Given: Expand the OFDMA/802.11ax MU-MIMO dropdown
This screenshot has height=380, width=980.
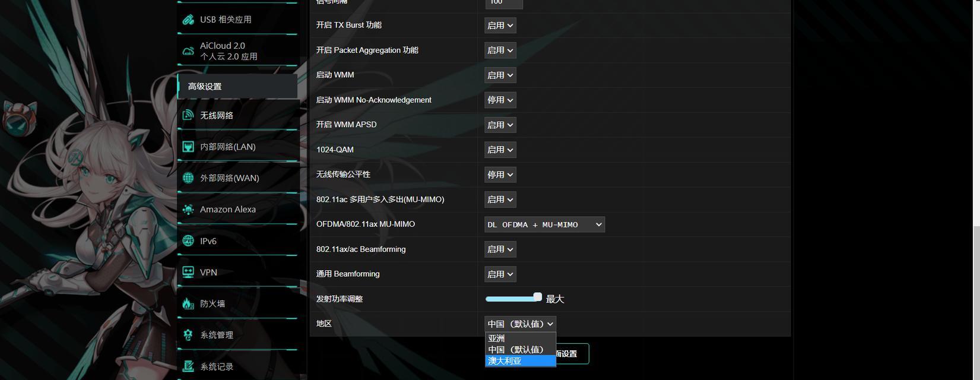Looking at the screenshot, I should (545, 224).
